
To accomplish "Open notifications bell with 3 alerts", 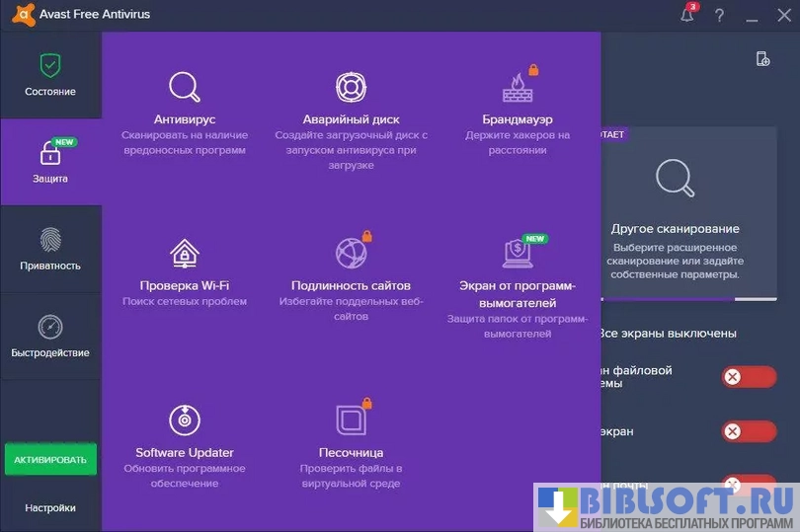I will coord(688,15).
